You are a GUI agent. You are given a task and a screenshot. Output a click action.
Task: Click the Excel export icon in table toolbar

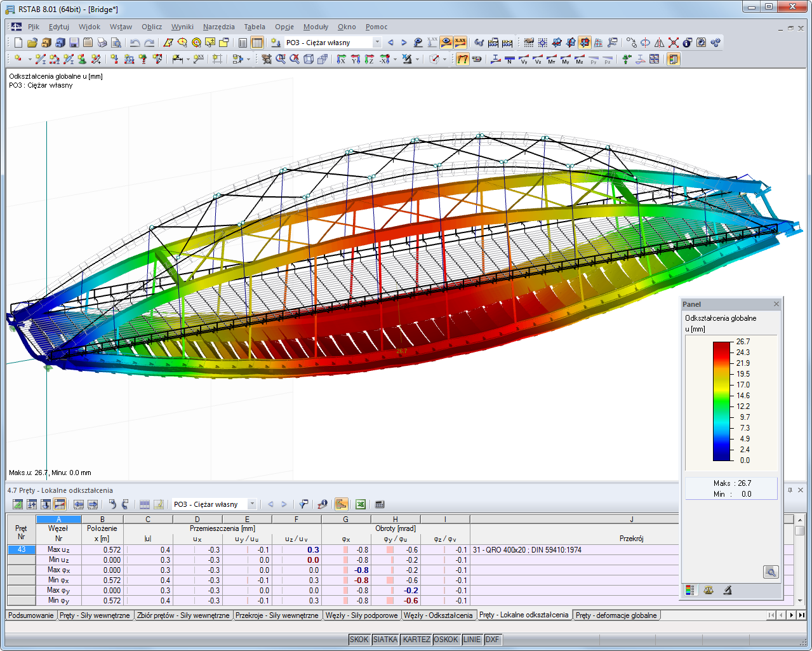point(361,504)
